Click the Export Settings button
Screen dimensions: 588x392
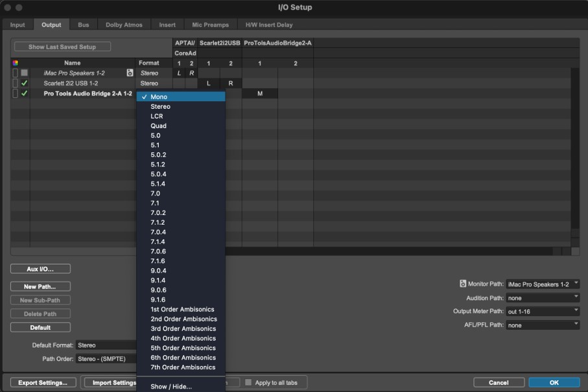tap(42, 382)
